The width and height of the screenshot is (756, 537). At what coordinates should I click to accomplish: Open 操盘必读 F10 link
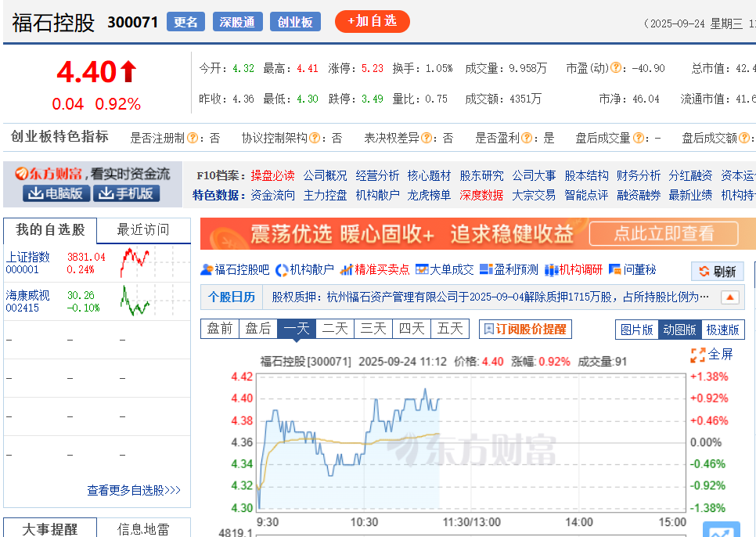coord(272,175)
